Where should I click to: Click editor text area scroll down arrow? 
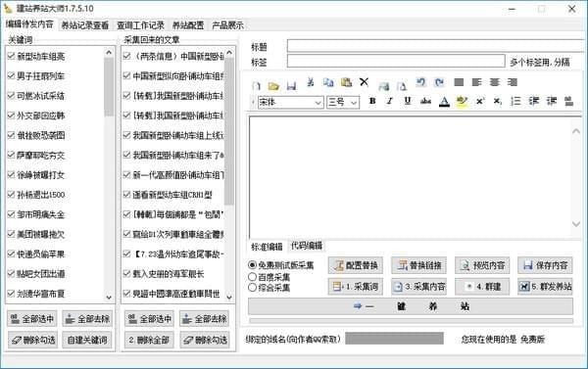click(x=576, y=223)
